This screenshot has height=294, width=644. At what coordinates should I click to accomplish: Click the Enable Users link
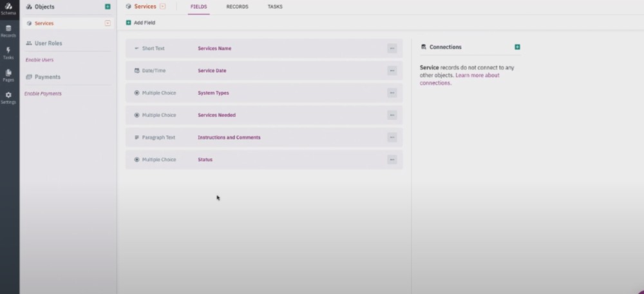click(x=39, y=60)
